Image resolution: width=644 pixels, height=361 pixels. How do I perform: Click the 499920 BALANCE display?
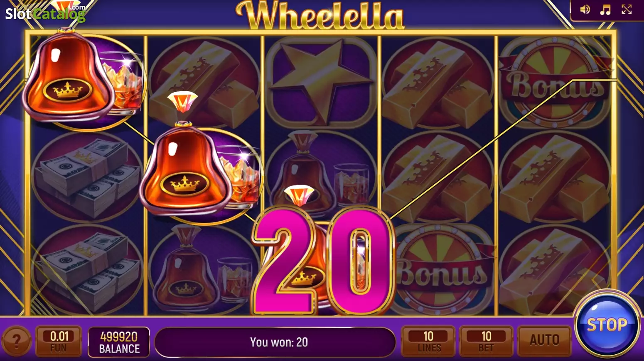[x=119, y=342]
